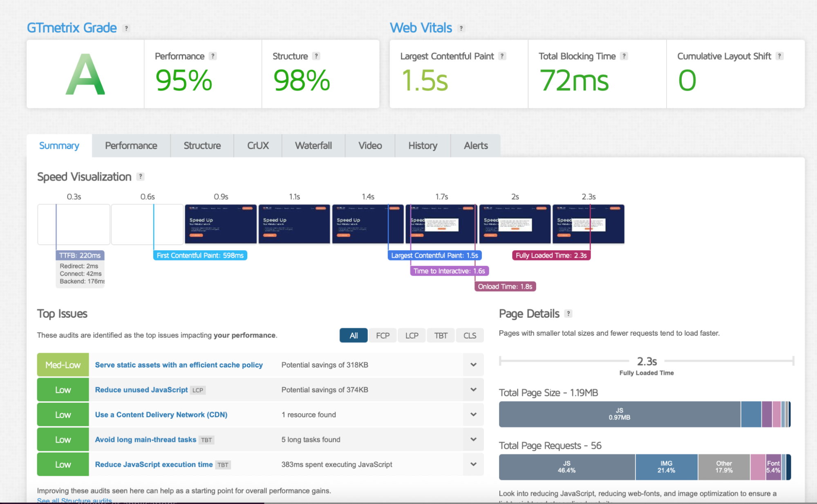Select the Summary tab
The width and height of the screenshot is (817, 504).
(x=59, y=146)
